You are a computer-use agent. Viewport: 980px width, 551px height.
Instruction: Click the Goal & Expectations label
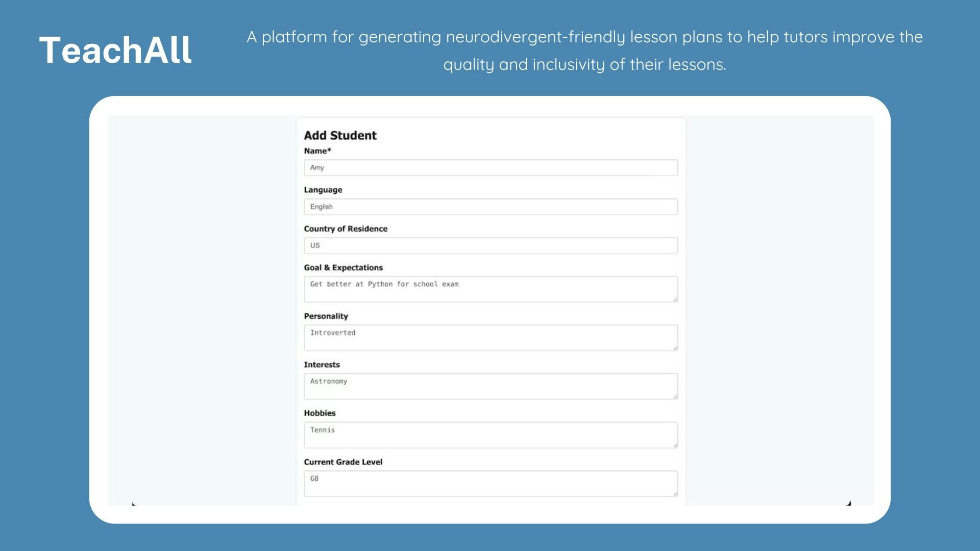[x=343, y=267]
